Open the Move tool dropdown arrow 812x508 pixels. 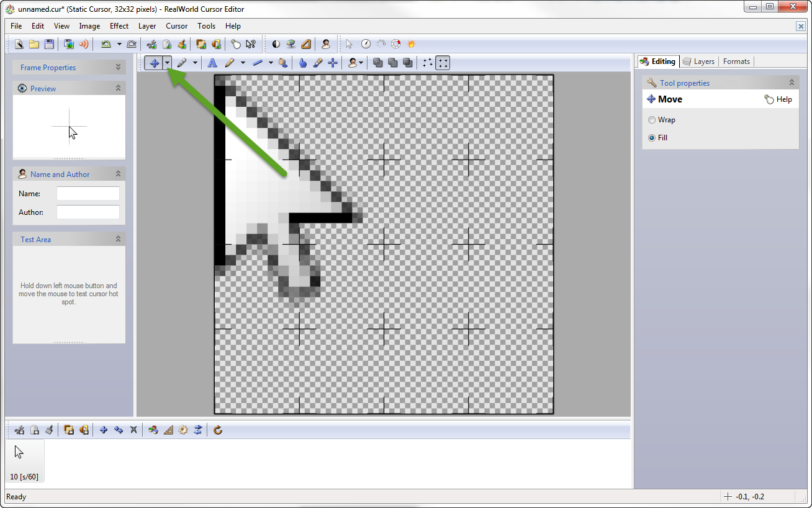point(167,63)
